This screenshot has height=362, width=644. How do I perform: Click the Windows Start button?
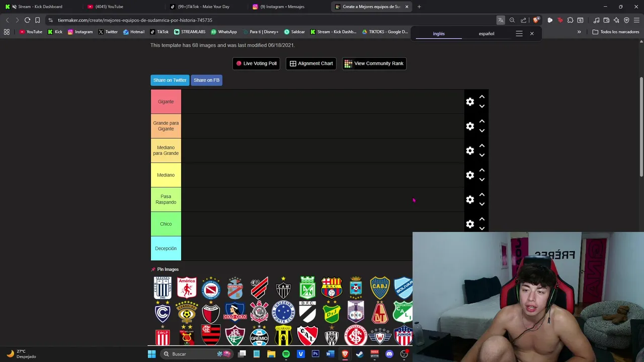point(151,354)
